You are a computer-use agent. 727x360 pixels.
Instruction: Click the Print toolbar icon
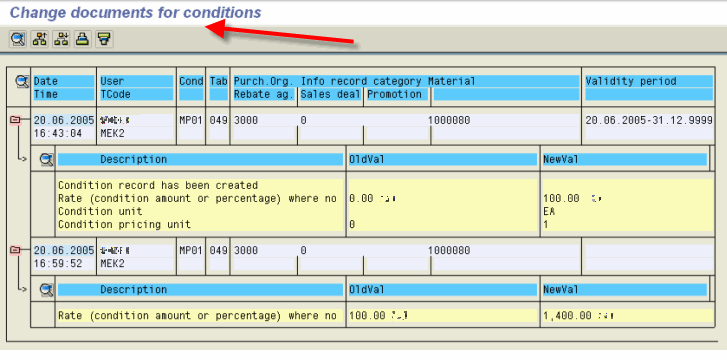83,39
